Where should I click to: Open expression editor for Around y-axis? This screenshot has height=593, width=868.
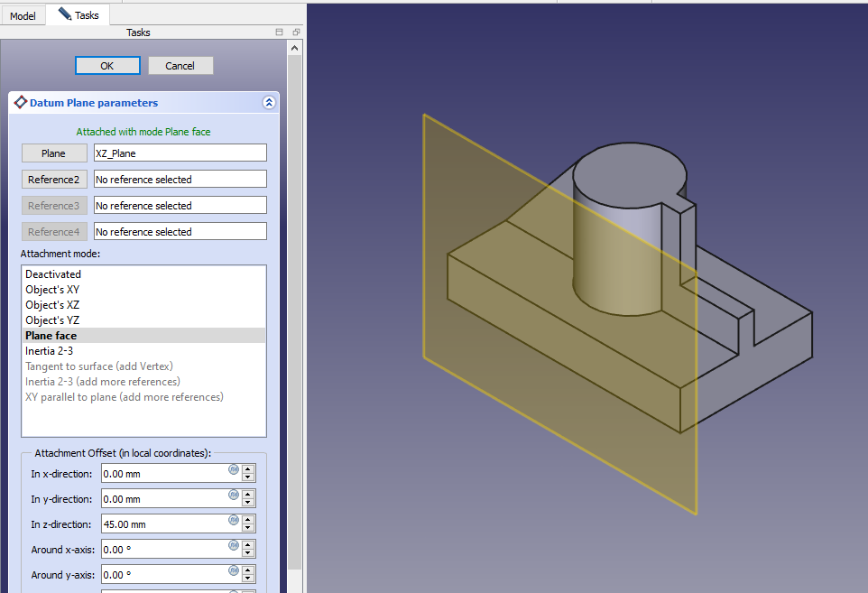point(233,570)
